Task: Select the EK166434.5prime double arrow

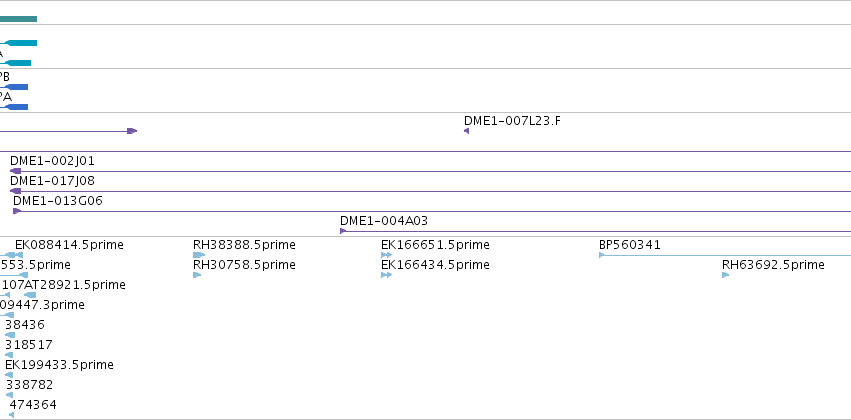Action: coord(386,275)
